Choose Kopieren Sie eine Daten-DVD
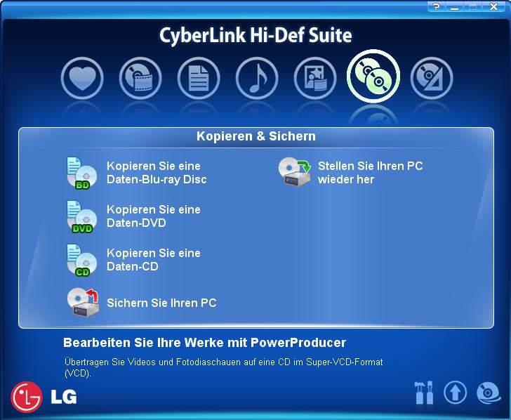The width and height of the screenshot is (511, 420). pos(154,216)
